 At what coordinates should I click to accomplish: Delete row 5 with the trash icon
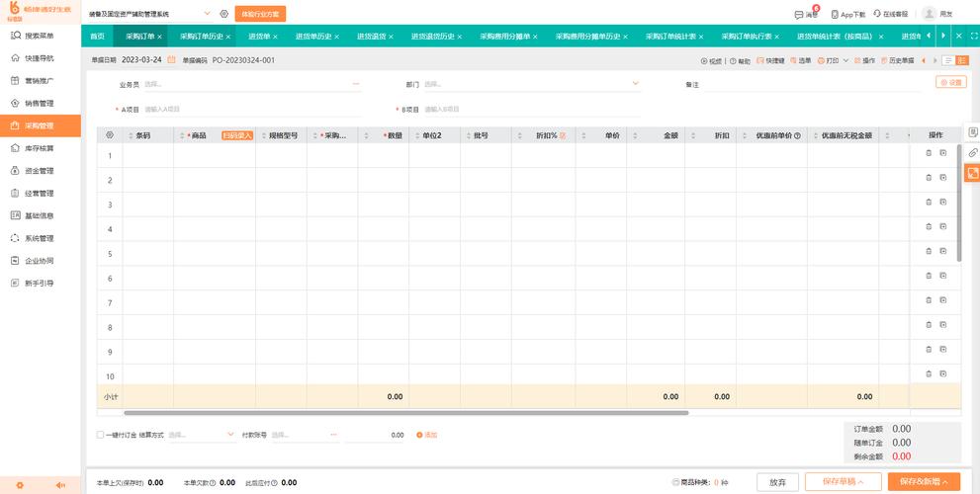coord(929,251)
